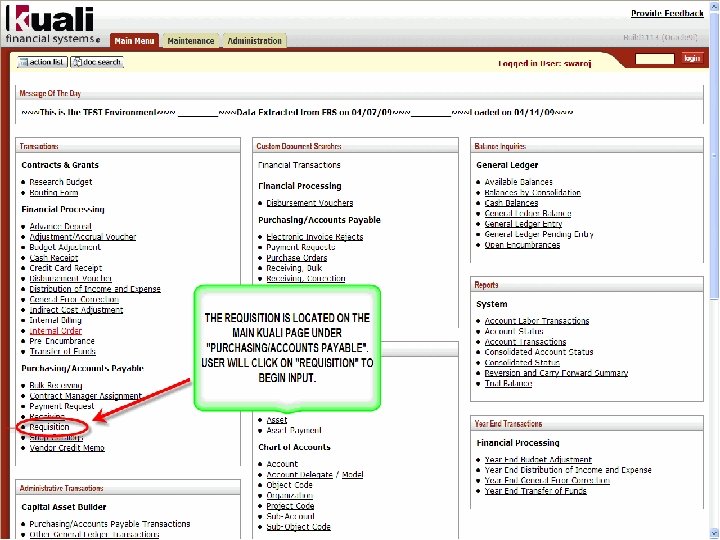Open the Asset Payment link
Image resolution: width=720 pixels, height=540 pixels.
pyautogui.click(x=294, y=431)
